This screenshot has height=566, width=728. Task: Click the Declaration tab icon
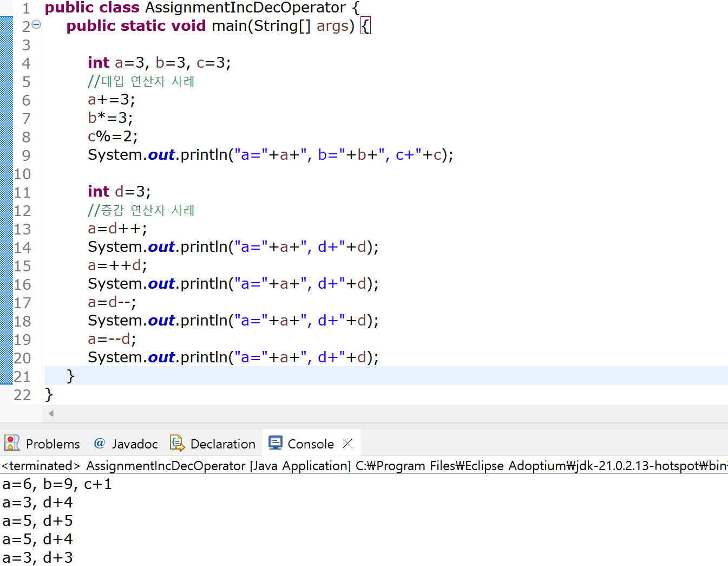coord(177,443)
